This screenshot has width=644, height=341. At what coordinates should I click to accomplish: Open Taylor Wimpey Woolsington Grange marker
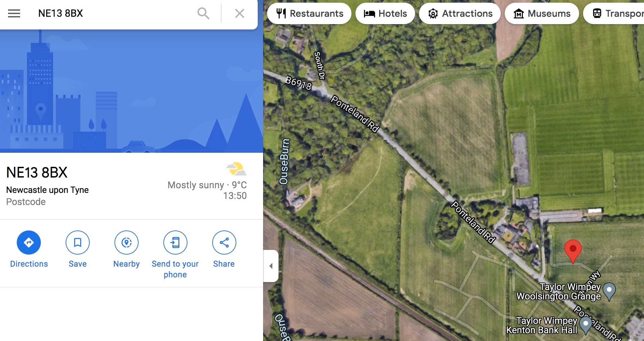click(609, 291)
